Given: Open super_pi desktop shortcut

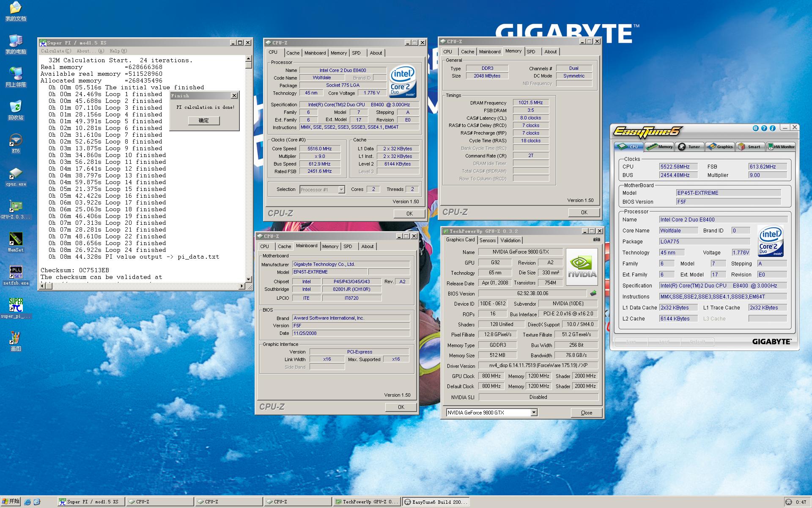Looking at the screenshot, I should (x=16, y=309).
